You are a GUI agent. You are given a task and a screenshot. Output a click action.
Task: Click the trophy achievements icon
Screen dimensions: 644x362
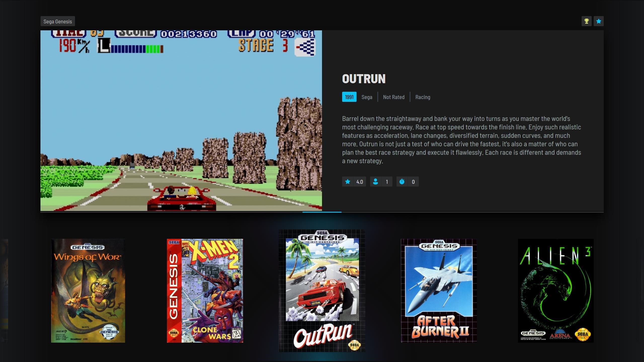click(x=586, y=21)
